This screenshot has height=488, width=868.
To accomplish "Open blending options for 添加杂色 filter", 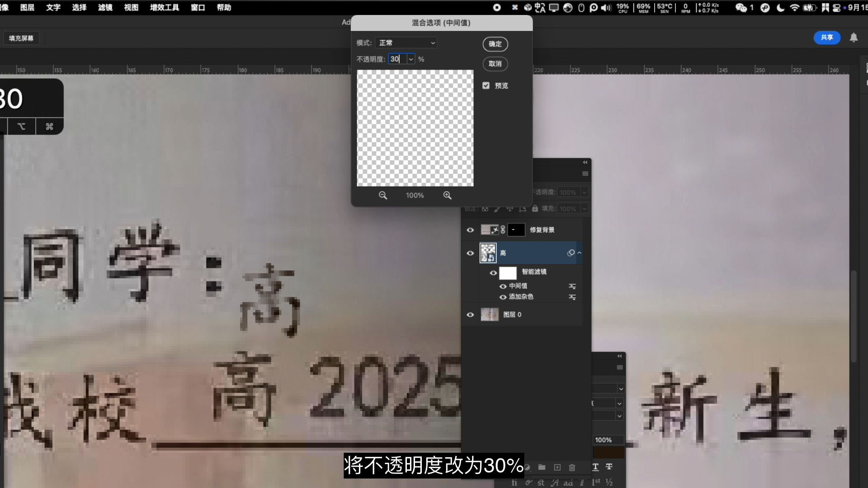I will click(572, 297).
